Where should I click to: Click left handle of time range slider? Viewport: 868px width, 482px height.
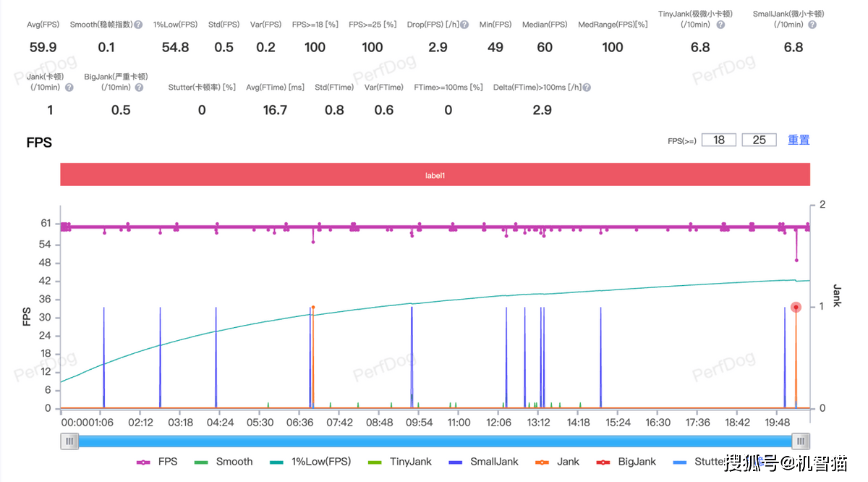coord(69,441)
